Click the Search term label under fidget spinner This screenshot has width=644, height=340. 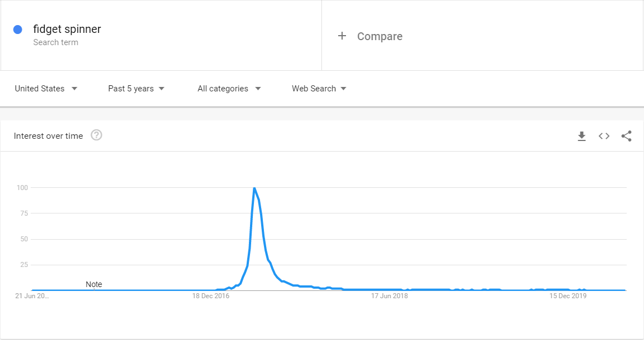[55, 42]
